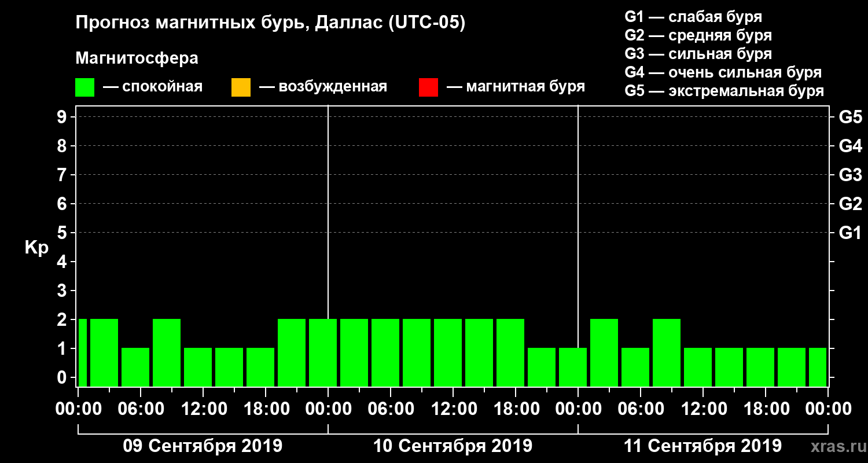Click the G2 label on the right axis
Viewport: 868px width, 463px height.
pos(850,204)
